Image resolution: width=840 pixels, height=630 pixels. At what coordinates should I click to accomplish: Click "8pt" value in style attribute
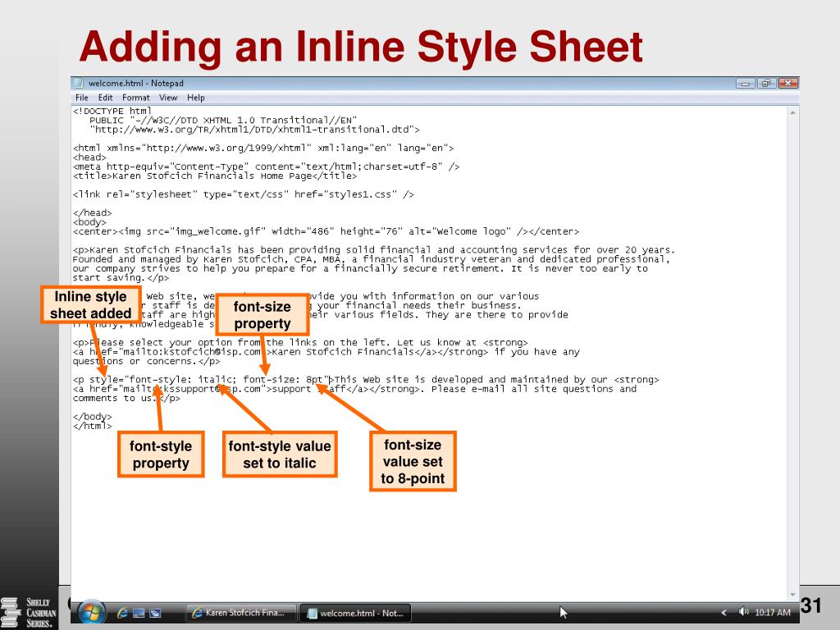click(x=314, y=379)
